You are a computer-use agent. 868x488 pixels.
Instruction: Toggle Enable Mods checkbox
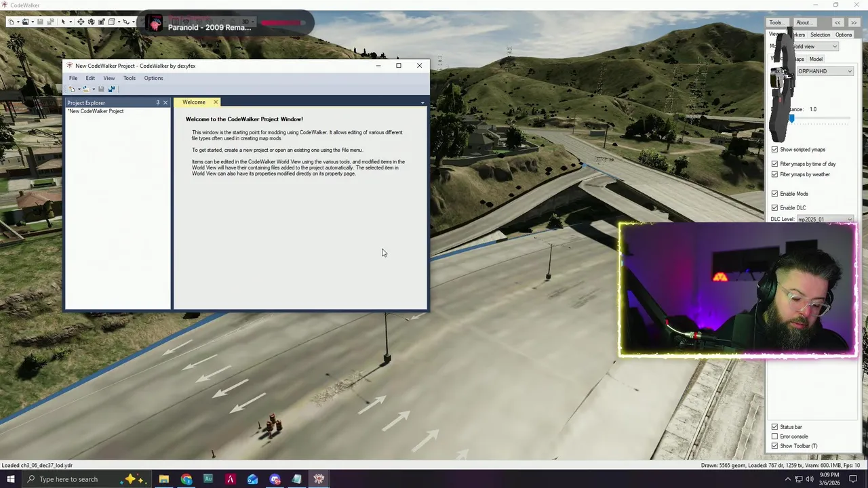pos(774,194)
